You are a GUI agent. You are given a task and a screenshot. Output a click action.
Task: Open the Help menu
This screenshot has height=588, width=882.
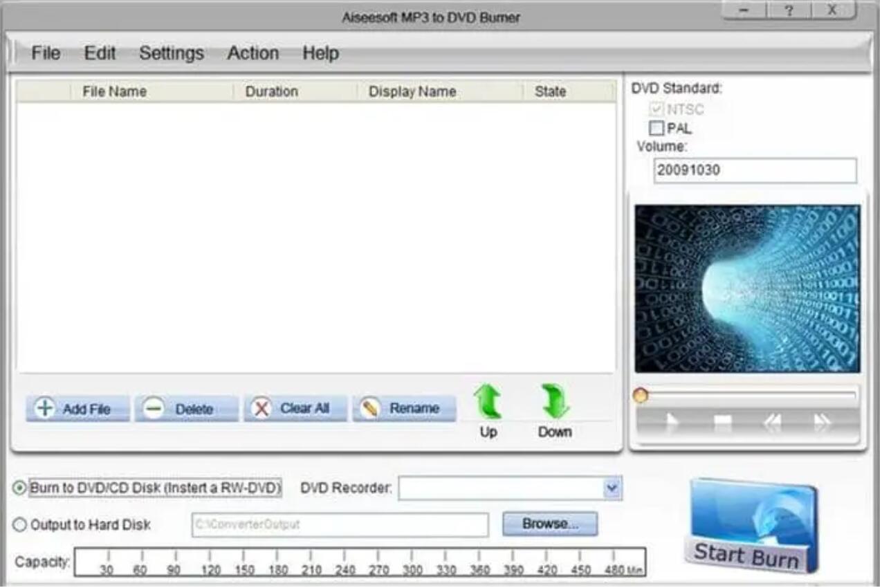pos(320,53)
